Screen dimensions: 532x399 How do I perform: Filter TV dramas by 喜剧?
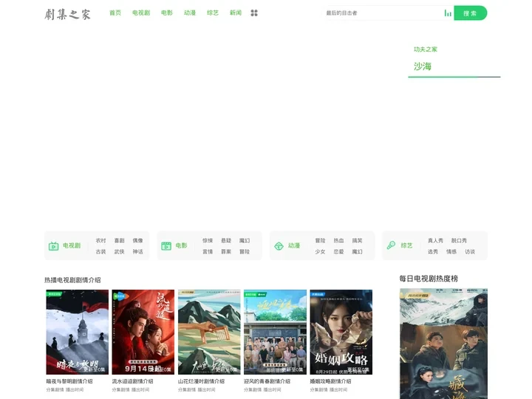pos(119,241)
